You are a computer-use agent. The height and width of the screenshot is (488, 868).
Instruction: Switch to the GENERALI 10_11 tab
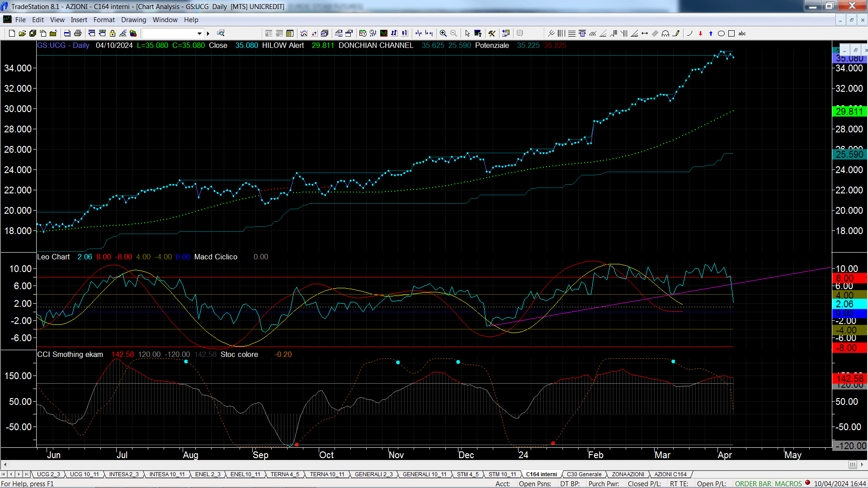425,474
